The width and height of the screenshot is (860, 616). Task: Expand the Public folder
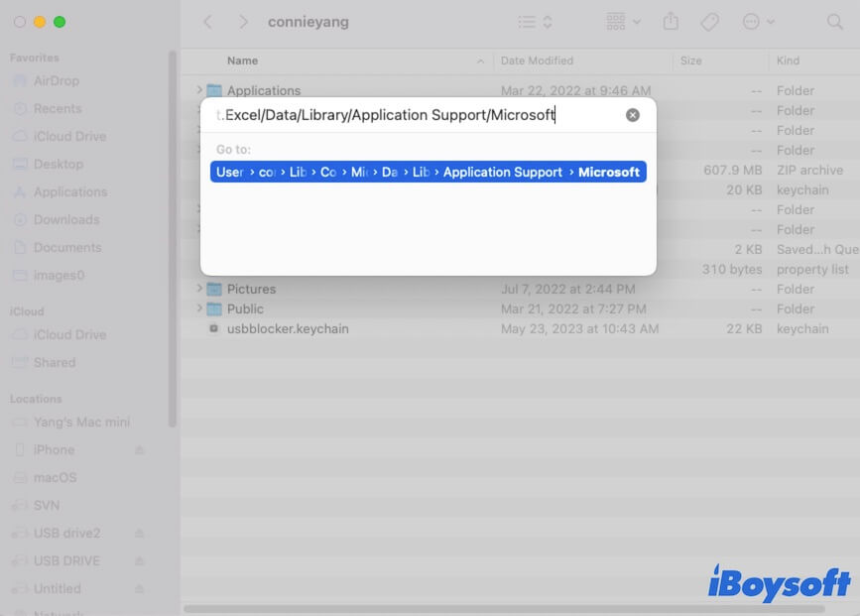pyautogui.click(x=199, y=308)
